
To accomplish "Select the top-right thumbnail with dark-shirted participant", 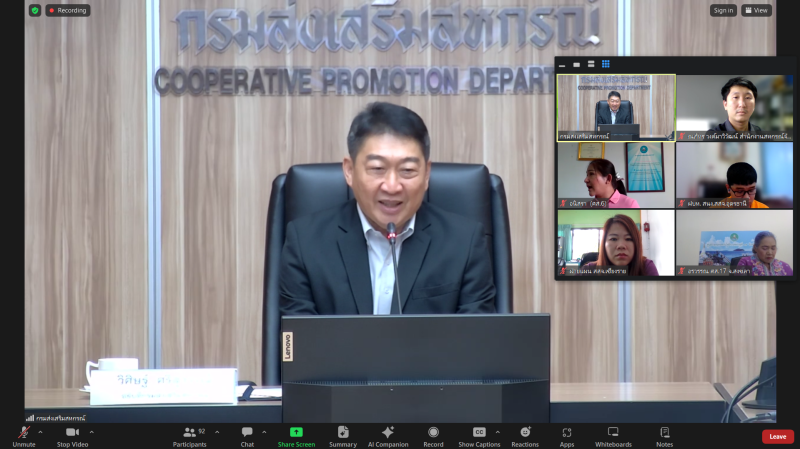I will pos(735,108).
